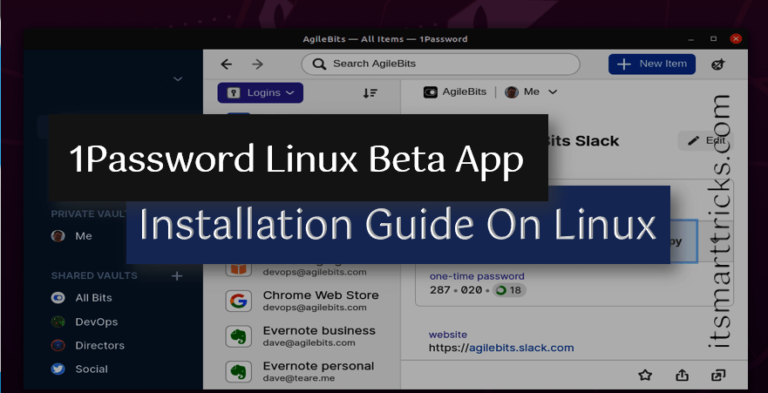Click the one-time password countdown timer
Image resolution: width=768 pixels, height=393 pixels.
click(509, 290)
